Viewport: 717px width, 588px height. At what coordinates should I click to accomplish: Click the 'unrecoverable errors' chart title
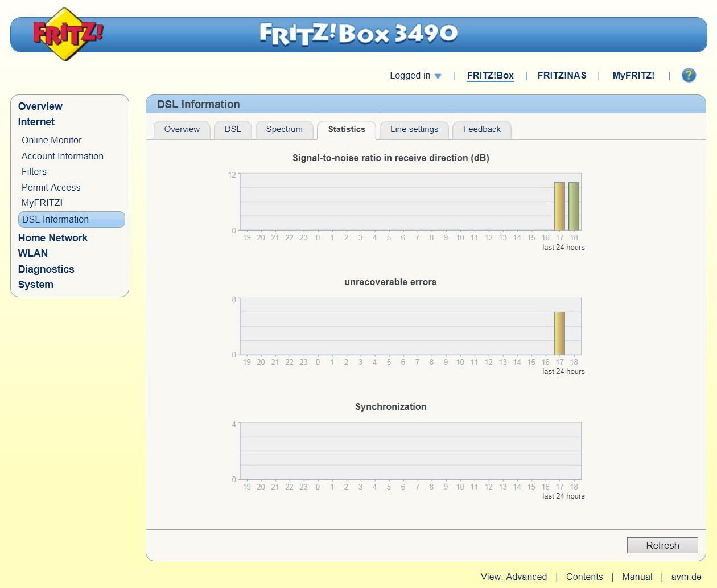point(390,282)
